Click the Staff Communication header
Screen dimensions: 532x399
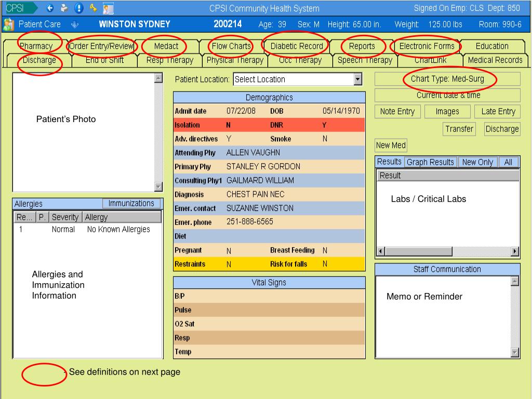point(447,269)
